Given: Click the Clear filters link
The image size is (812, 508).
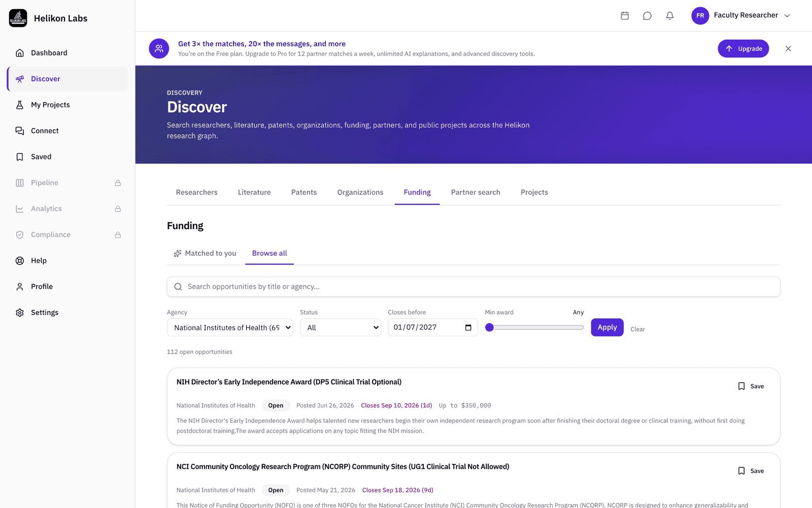Looking at the screenshot, I should [x=637, y=329].
